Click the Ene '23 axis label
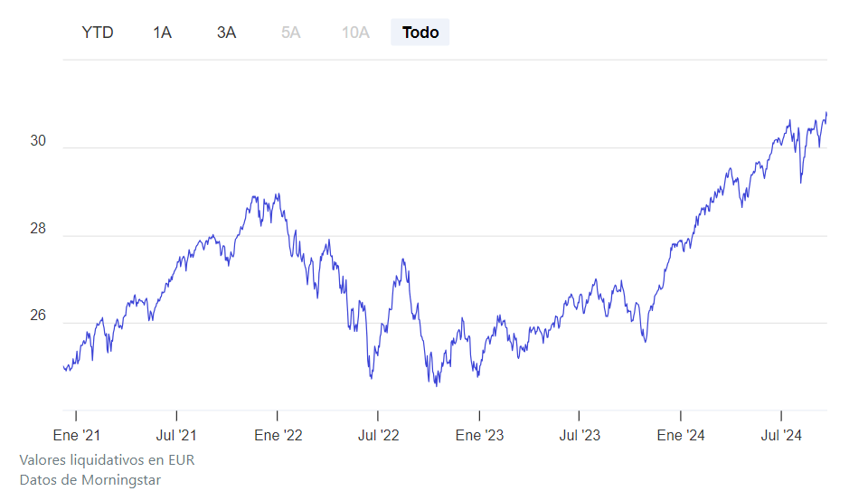The width and height of the screenshot is (868, 491). 479,435
